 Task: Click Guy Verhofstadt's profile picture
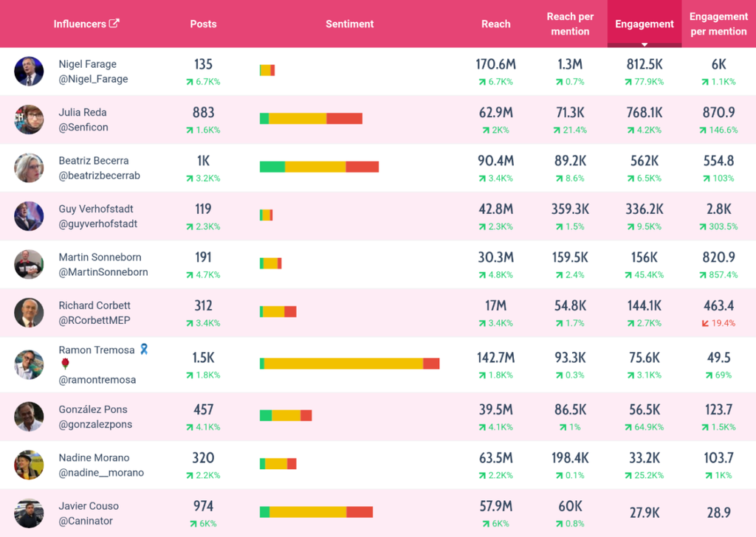click(x=29, y=216)
